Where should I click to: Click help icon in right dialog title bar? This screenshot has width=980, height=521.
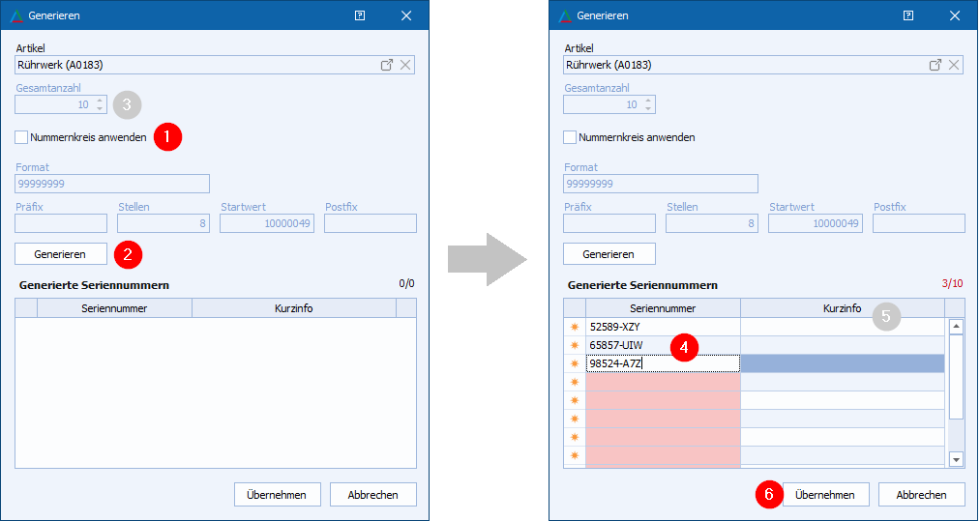908,15
